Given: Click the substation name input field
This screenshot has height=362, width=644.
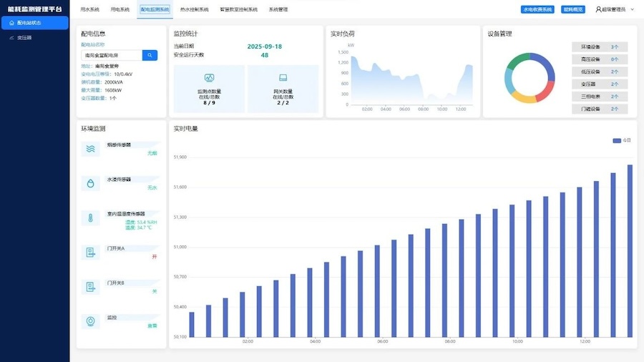Looking at the screenshot, I should (111, 55).
